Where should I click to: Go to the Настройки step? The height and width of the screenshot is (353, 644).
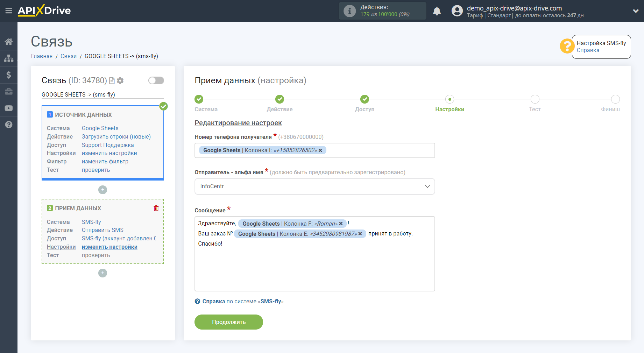[x=450, y=99]
